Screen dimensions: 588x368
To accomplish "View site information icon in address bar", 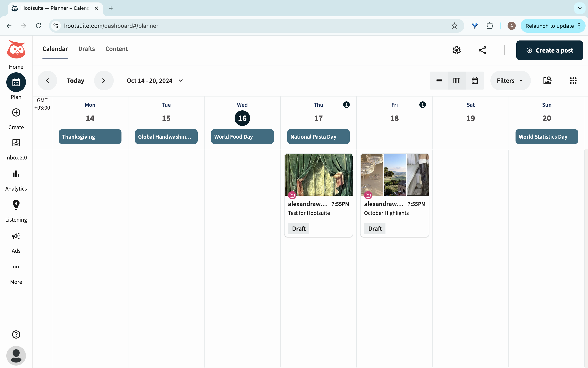I will (x=56, y=26).
